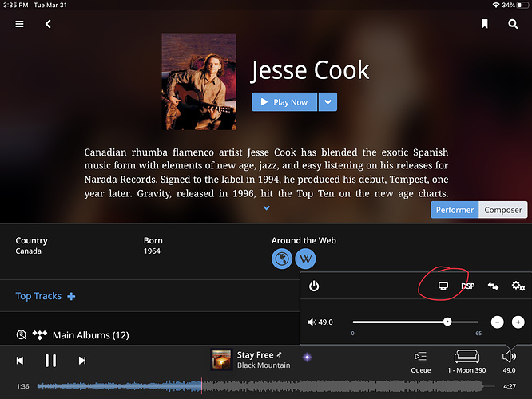Increase volume with the plus button
532x399 pixels.
(x=518, y=322)
